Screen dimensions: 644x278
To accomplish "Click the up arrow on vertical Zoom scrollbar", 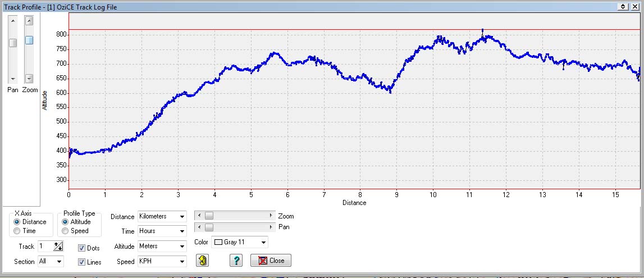I will pos(29,21).
